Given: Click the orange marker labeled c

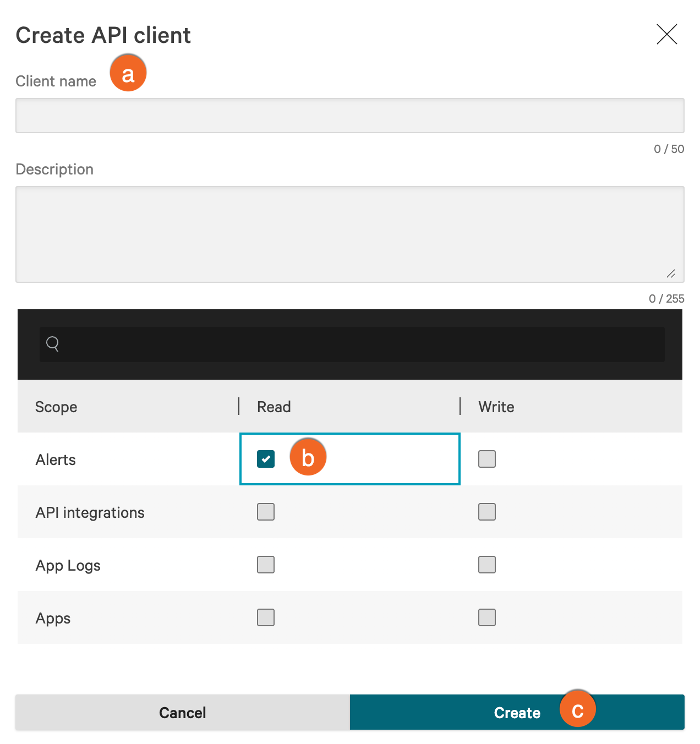Looking at the screenshot, I should tap(578, 709).
